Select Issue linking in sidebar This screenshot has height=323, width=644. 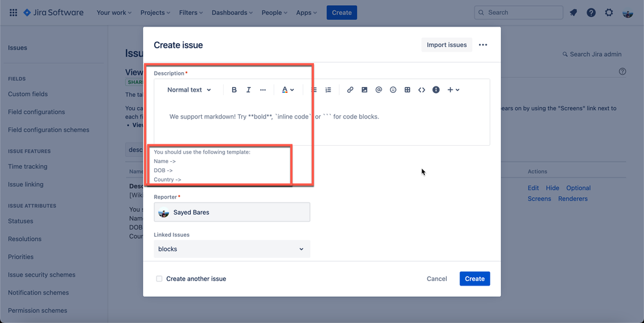tap(26, 184)
